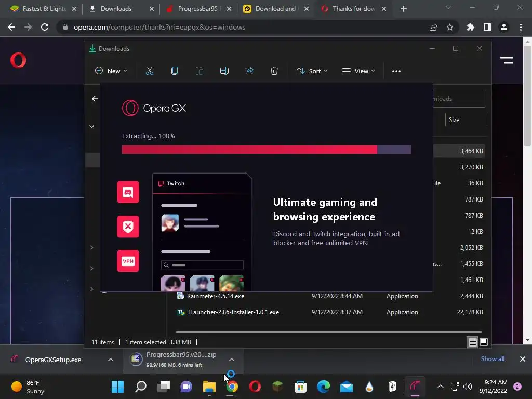Click Paste icon in Downloads toolbar
Screen dimensions: 532x399
coord(199,71)
